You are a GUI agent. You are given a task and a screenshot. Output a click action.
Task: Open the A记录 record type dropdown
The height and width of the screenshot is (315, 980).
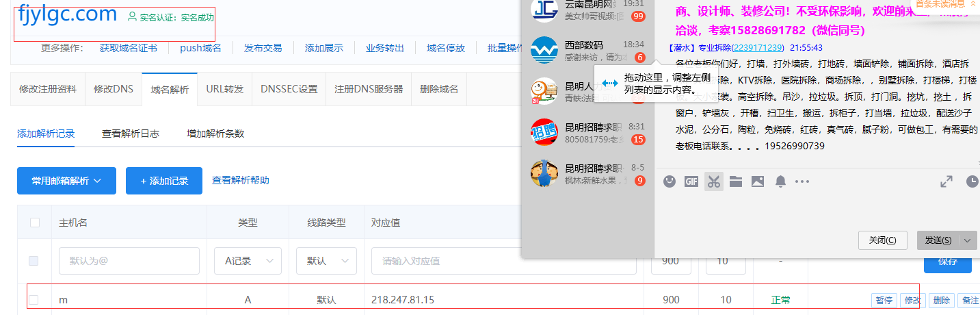[x=248, y=261]
